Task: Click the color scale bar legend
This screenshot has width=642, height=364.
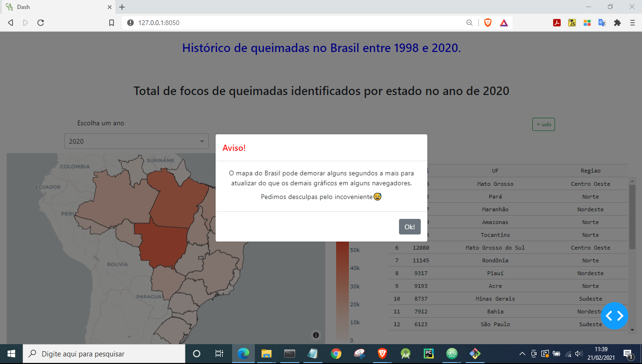Action: click(x=341, y=291)
